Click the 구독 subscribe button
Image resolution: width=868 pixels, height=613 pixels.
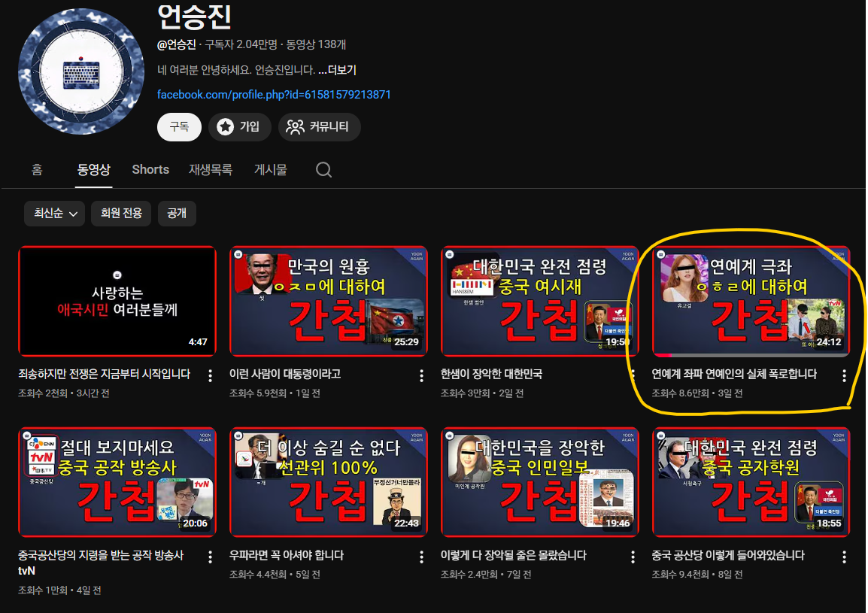click(x=179, y=127)
